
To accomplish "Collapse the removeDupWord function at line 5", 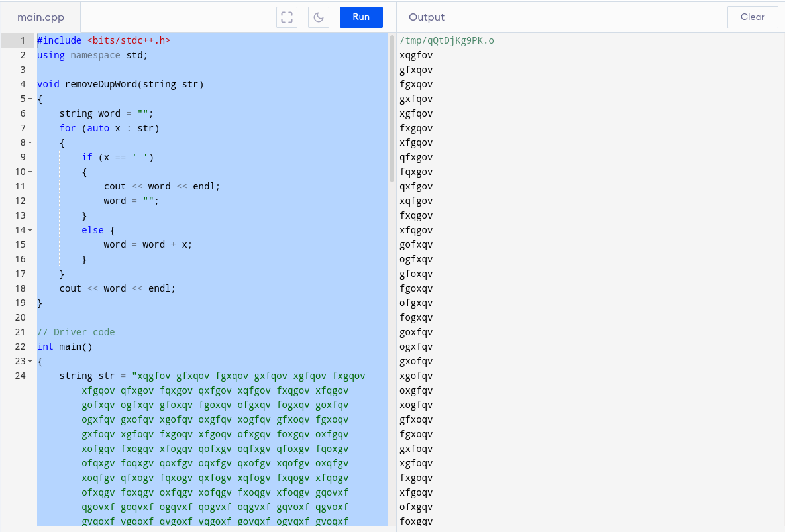I will [x=30, y=99].
